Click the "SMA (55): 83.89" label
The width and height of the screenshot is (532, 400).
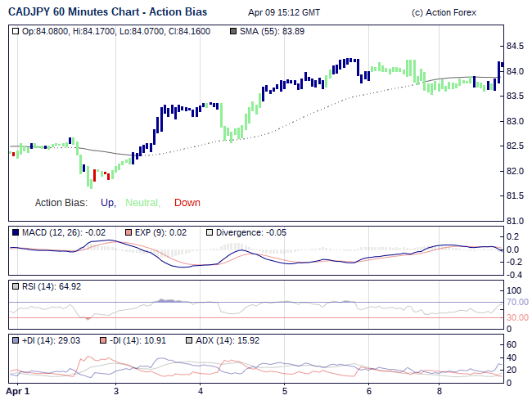coord(272,32)
